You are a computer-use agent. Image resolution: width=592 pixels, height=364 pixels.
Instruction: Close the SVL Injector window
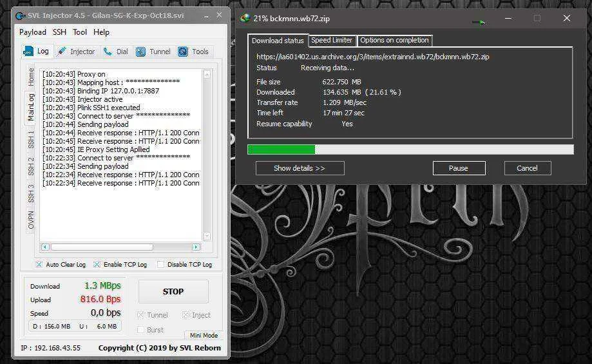click(x=219, y=15)
